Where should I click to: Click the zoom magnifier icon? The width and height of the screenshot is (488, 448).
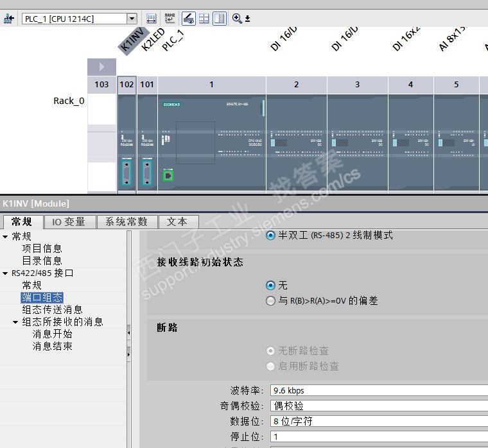tap(237, 19)
